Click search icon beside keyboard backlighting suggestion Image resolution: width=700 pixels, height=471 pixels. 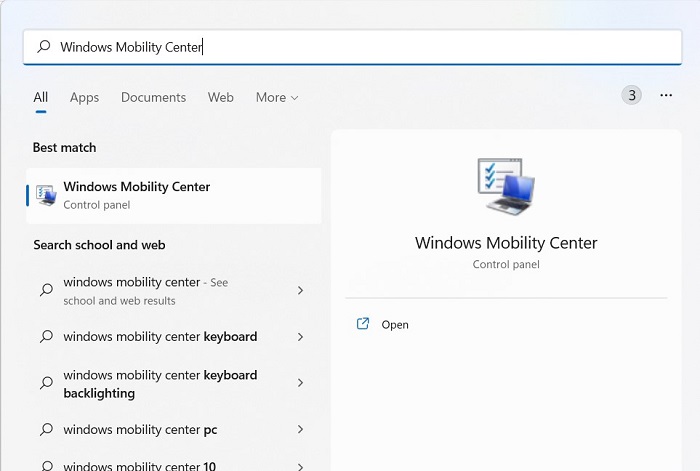(46, 383)
